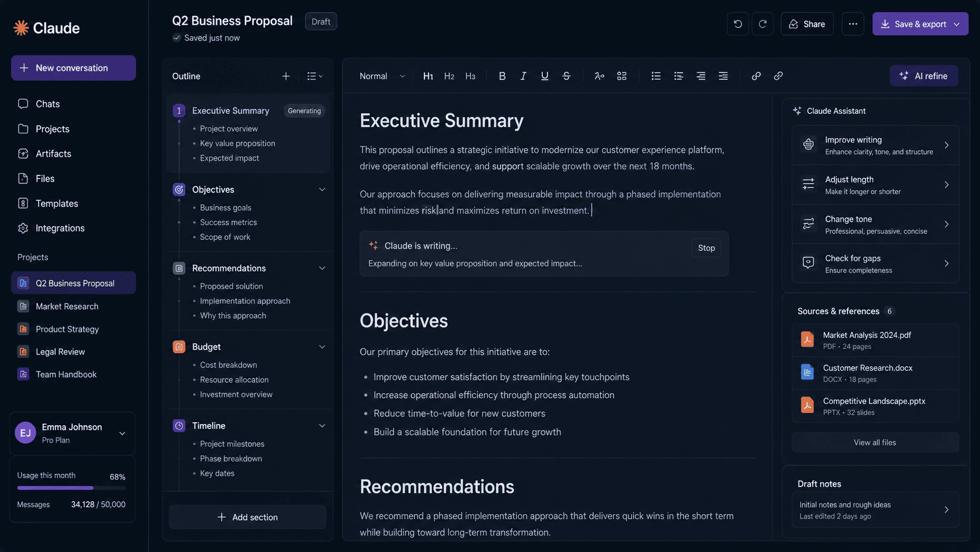Click View all files
Image resolution: width=980 pixels, height=552 pixels.
coord(875,442)
